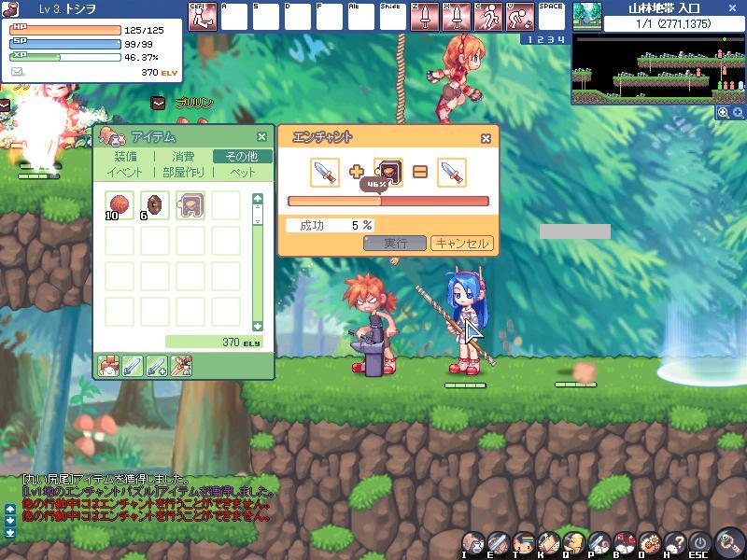Image resolution: width=747 pixels, height=560 pixels.
Task: Activate the X sword skill slot
Action: coord(456,17)
